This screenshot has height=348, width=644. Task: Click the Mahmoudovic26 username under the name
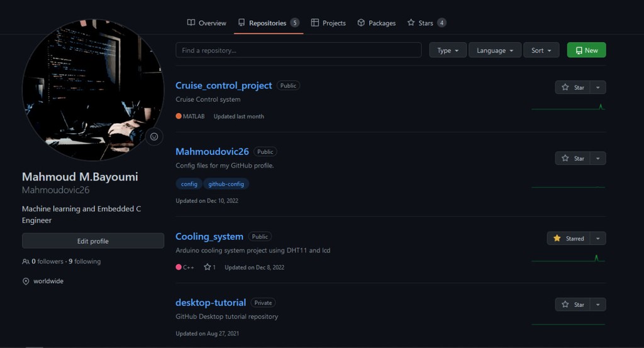(x=55, y=190)
